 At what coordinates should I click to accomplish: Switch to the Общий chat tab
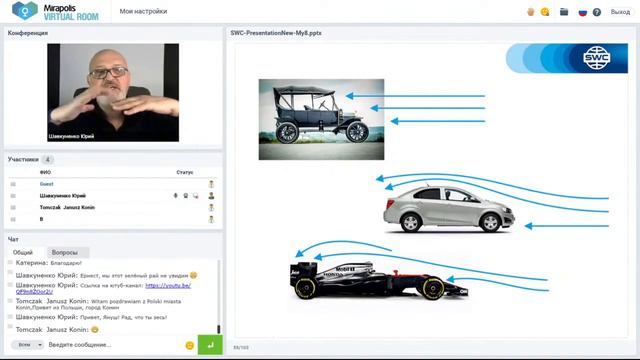tap(23, 253)
